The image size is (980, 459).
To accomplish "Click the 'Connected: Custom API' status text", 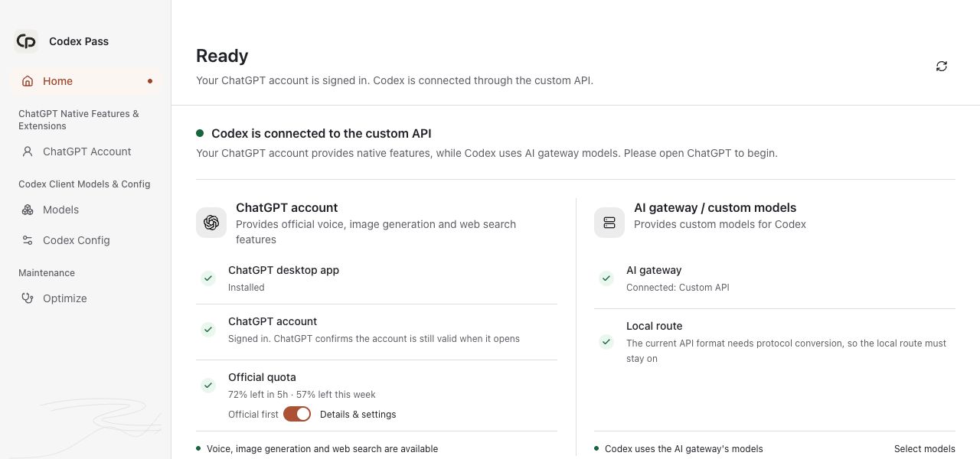I will point(678,288).
